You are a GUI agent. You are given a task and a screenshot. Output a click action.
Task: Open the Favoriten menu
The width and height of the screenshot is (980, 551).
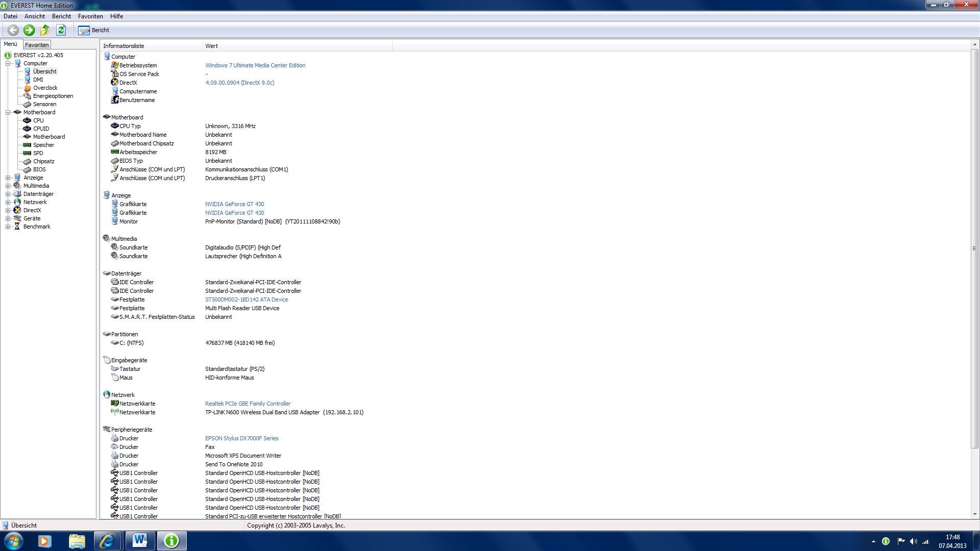pos(90,16)
